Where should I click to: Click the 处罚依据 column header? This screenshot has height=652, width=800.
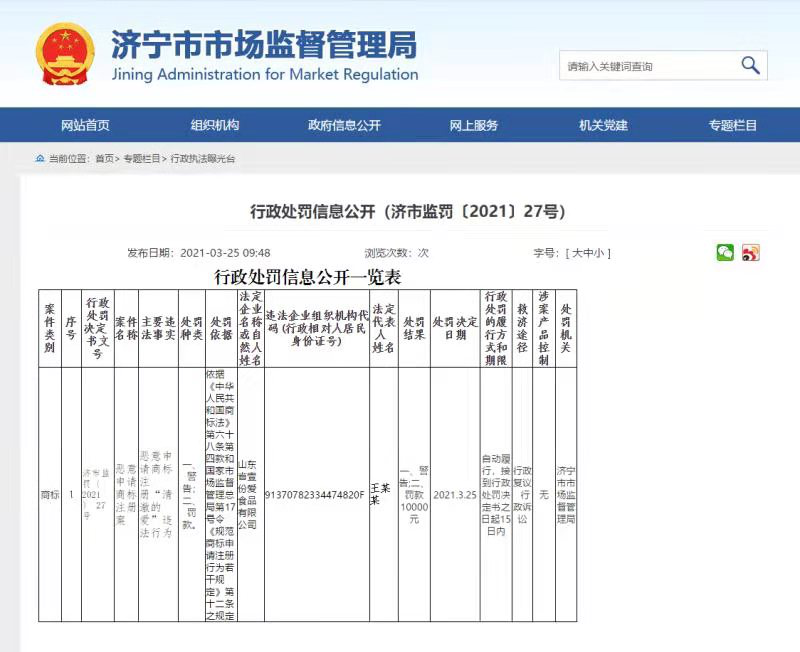221,328
